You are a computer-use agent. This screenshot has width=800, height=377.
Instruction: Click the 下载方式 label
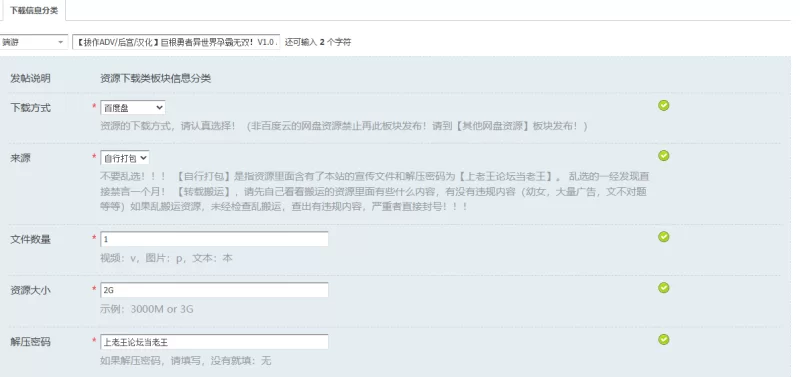(31, 108)
